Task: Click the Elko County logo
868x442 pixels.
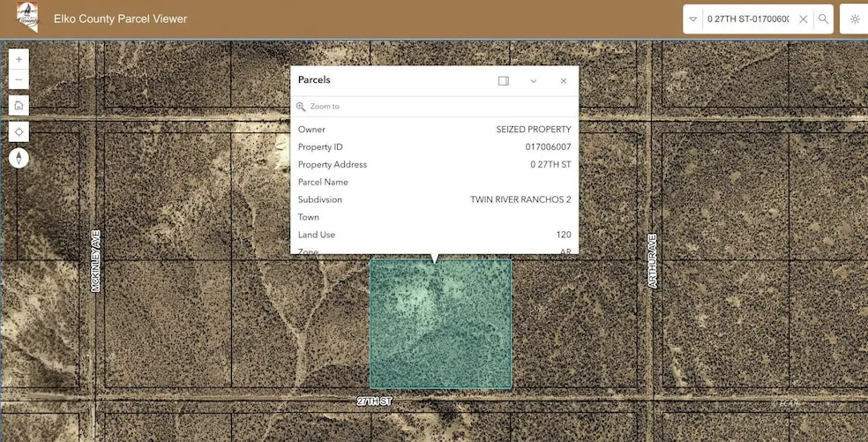Action: click(x=27, y=18)
